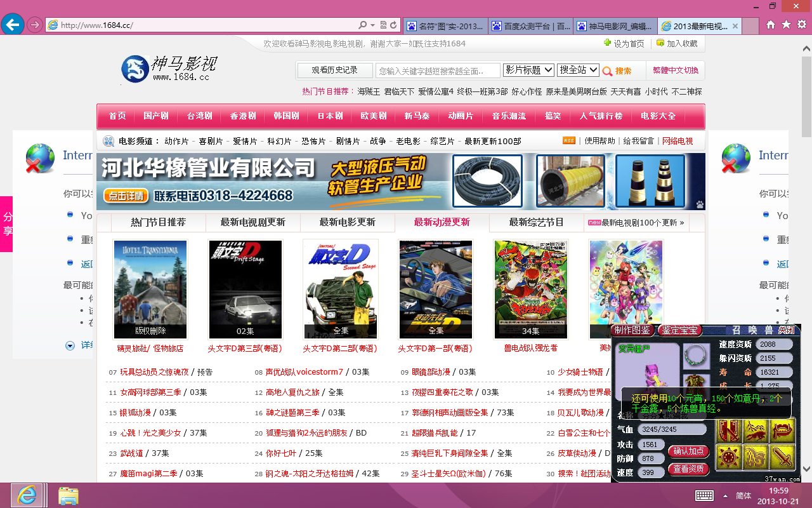The width and height of the screenshot is (812, 508).
Task: Open the 韩国剧 navigation menu item
Action: (x=287, y=116)
